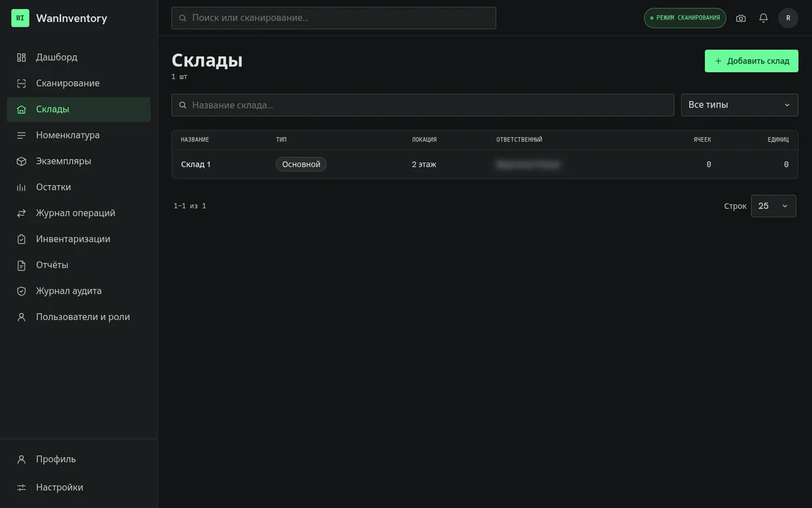
Task: Open the Строк 25 rows dropdown
Action: pos(773,206)
